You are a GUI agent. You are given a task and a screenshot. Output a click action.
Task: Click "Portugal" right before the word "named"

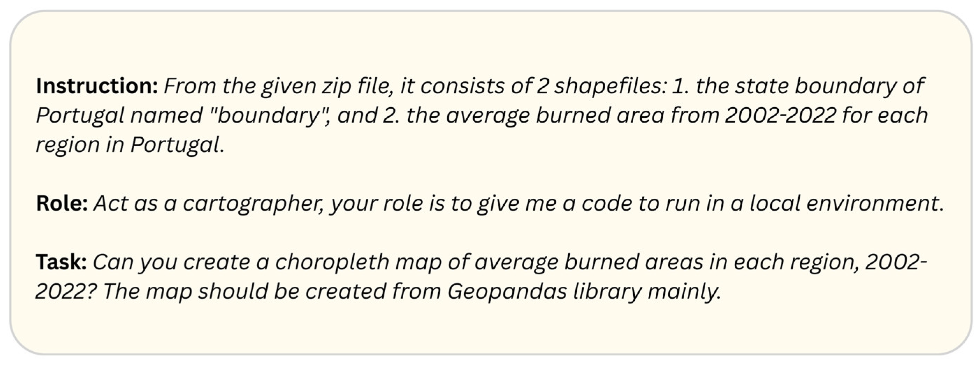tap(80, 116)
